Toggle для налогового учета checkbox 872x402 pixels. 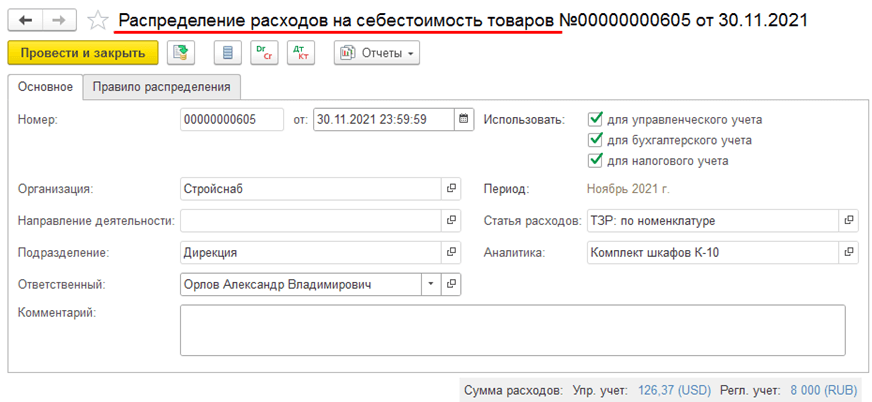pyautogui.click(x=596, y=160)
